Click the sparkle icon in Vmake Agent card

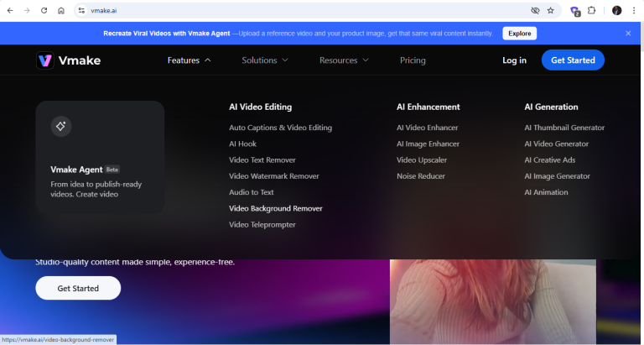click(x=60, y=126)
